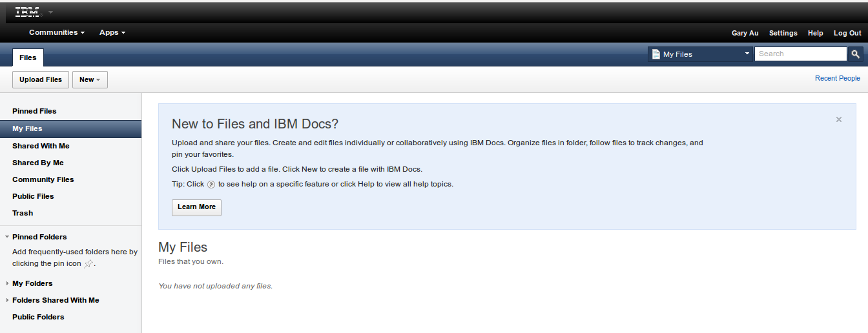Click Log Out
868x333 pixels.
[x=847, y=33]
